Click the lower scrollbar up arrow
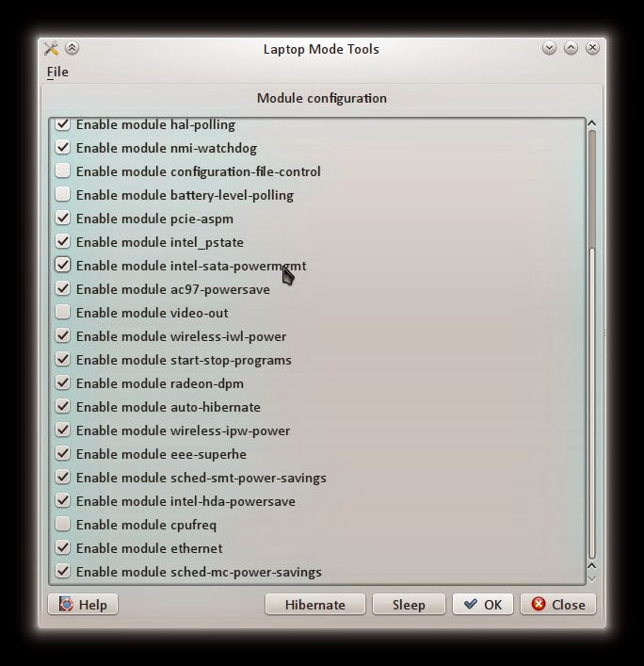 pyautogui.click(x=592, y=566)
